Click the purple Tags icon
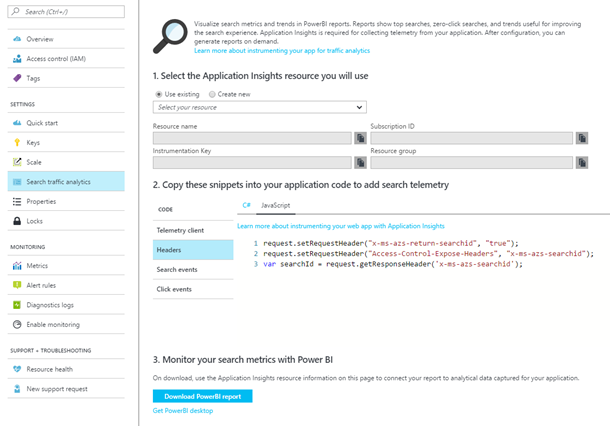Image resolution: width=610 pixels, height=426 pixels. 17,78
